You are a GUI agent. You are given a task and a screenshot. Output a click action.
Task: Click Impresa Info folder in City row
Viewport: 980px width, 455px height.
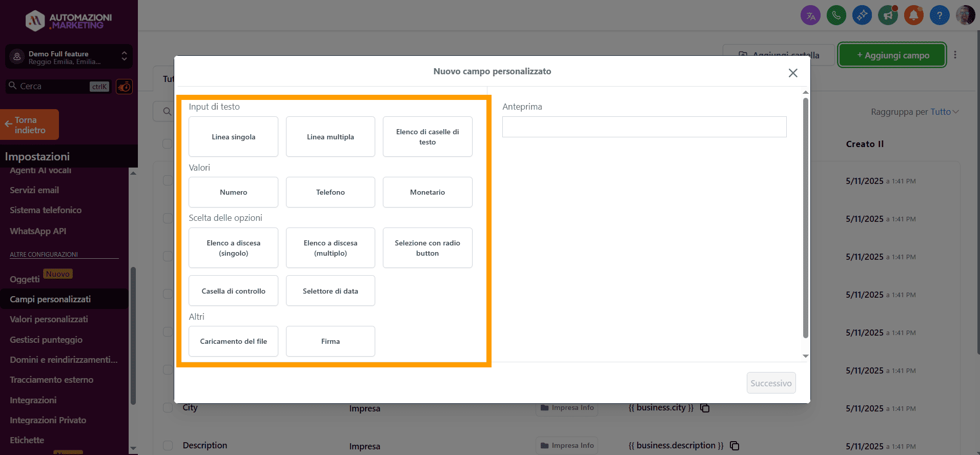pyautogui.click(x=567, y=408)
